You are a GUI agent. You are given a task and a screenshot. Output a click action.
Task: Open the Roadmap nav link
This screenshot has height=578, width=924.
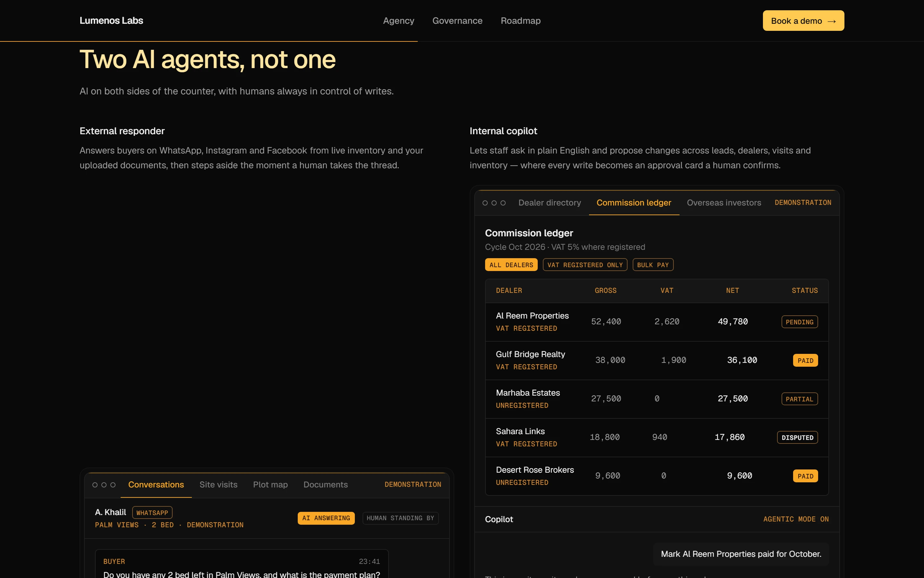click(520, 21)
